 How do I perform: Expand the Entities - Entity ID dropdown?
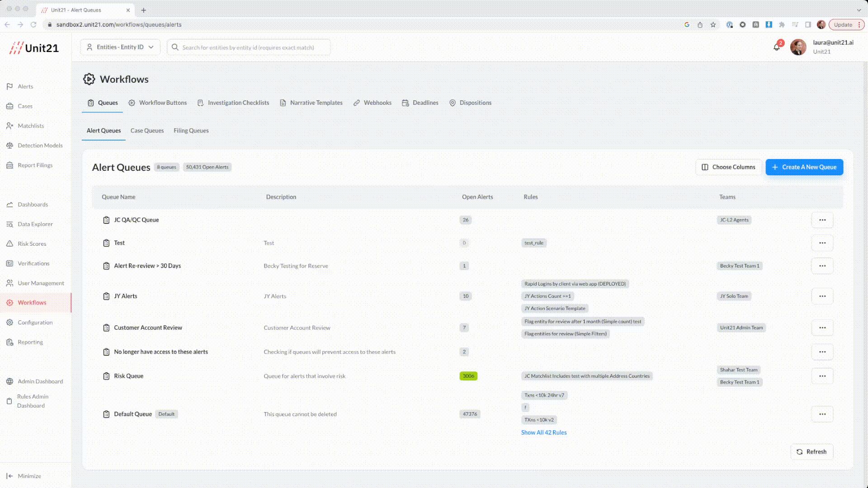point(120,47)
